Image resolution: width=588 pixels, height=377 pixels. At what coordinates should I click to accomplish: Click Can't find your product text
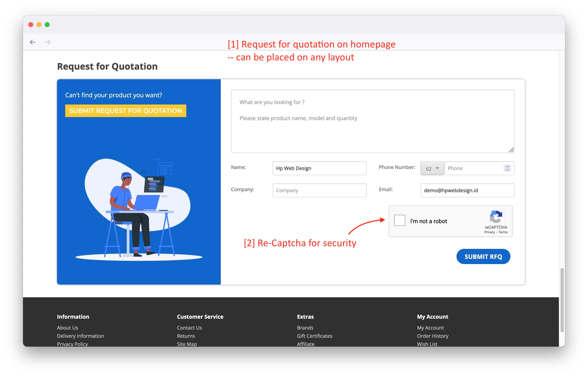(x=113, y=95)
